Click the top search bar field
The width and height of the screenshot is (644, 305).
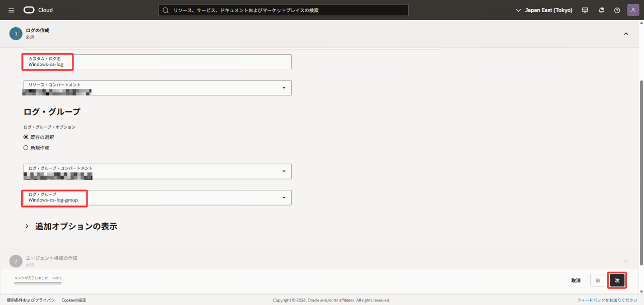tap(283, 10)
